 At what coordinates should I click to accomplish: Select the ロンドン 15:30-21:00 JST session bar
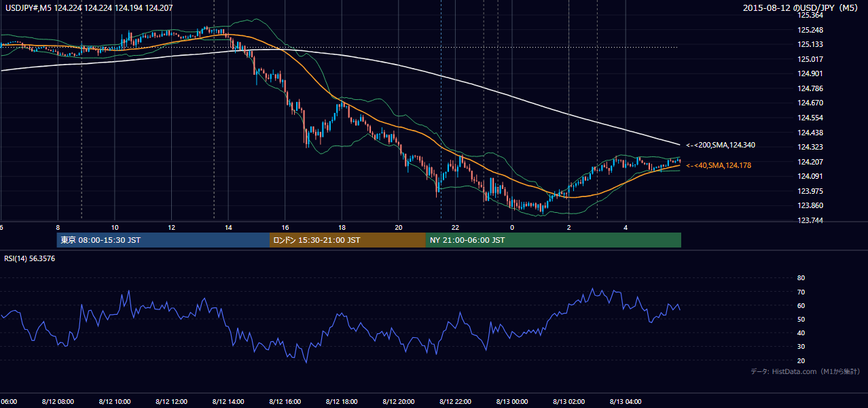(348, 240)
